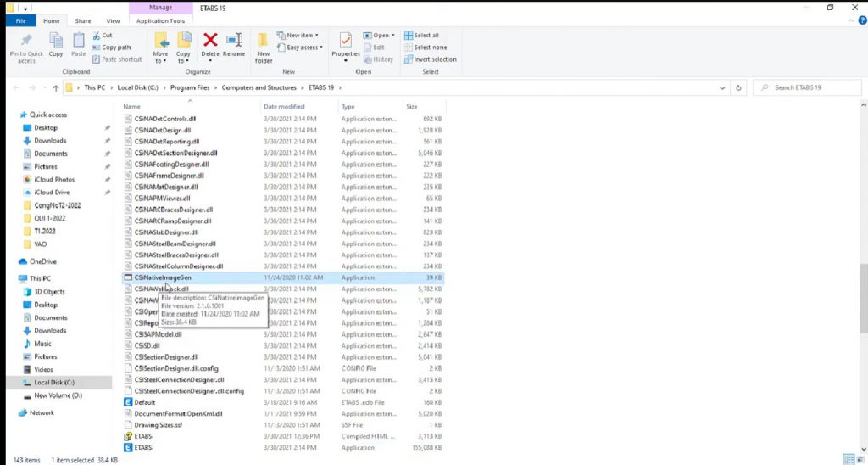The width and height of the screenshot is (868, 465).
Task: Open CongNoT2-2022 folder in sidebar
Action: (57, 205)
